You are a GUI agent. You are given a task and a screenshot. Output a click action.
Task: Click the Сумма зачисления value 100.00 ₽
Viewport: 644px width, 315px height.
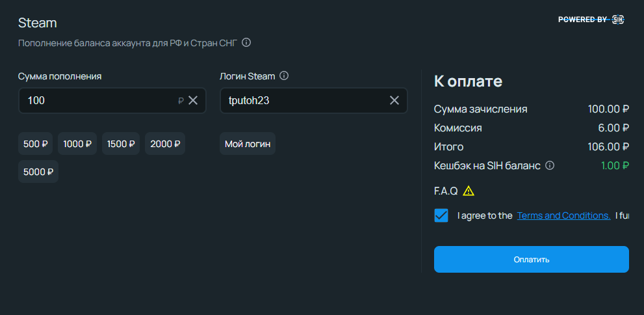609,109
